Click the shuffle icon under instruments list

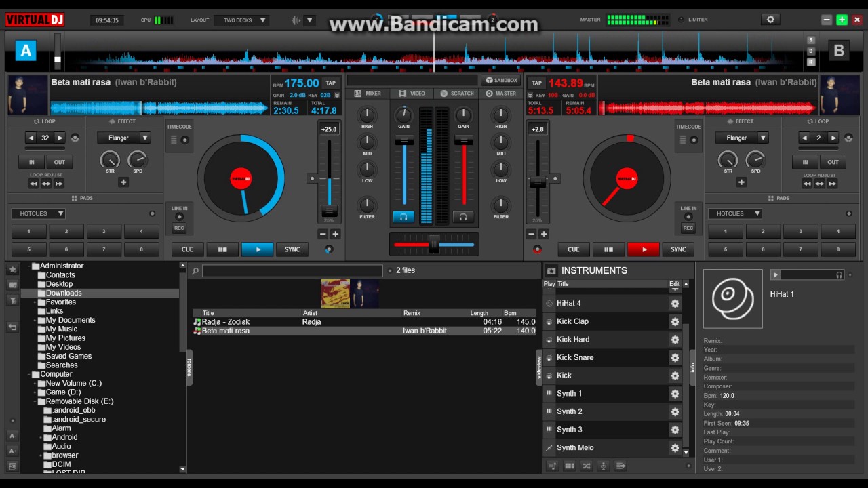pos(587,466)
